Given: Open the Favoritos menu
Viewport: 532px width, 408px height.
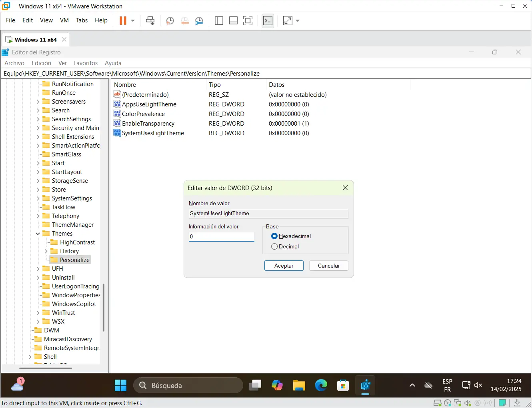Looking at the screenshot, I should click(x=86, y=63).
